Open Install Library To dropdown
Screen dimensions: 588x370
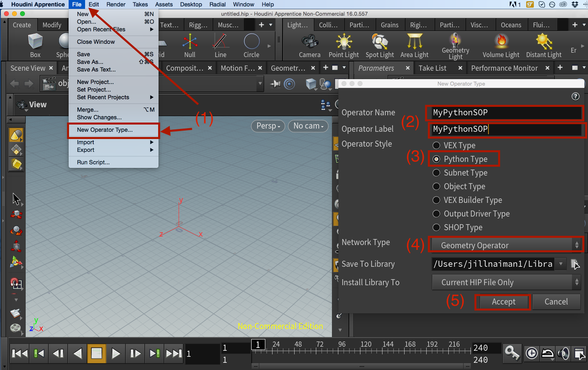click(507, 282)
